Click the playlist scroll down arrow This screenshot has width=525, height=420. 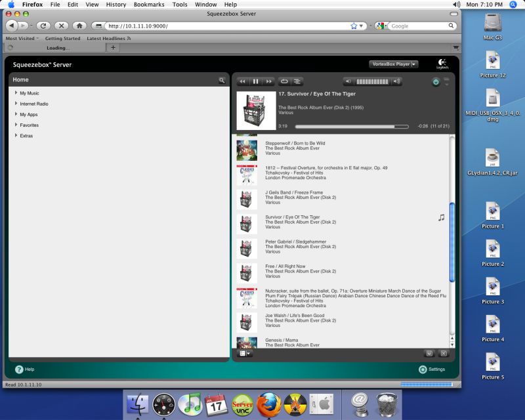pos(452,345)
